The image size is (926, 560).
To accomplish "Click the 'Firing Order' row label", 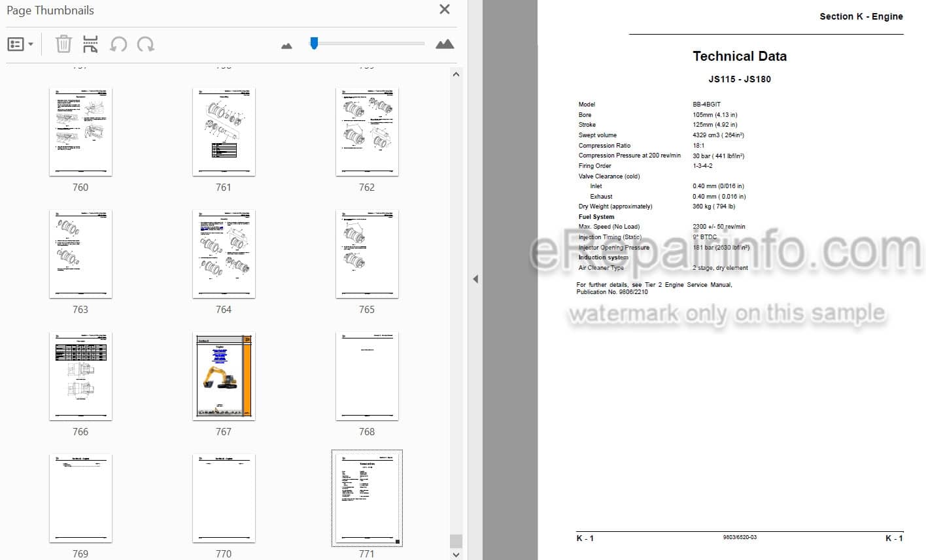I will pos(594,166).
